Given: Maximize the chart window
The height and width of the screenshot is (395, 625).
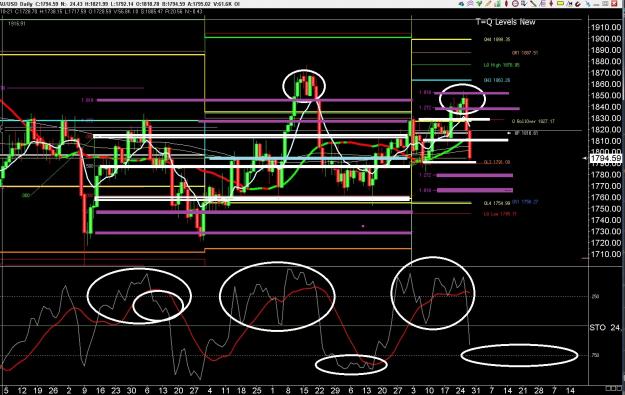Looking at the screenshot, I should point(605,4).
